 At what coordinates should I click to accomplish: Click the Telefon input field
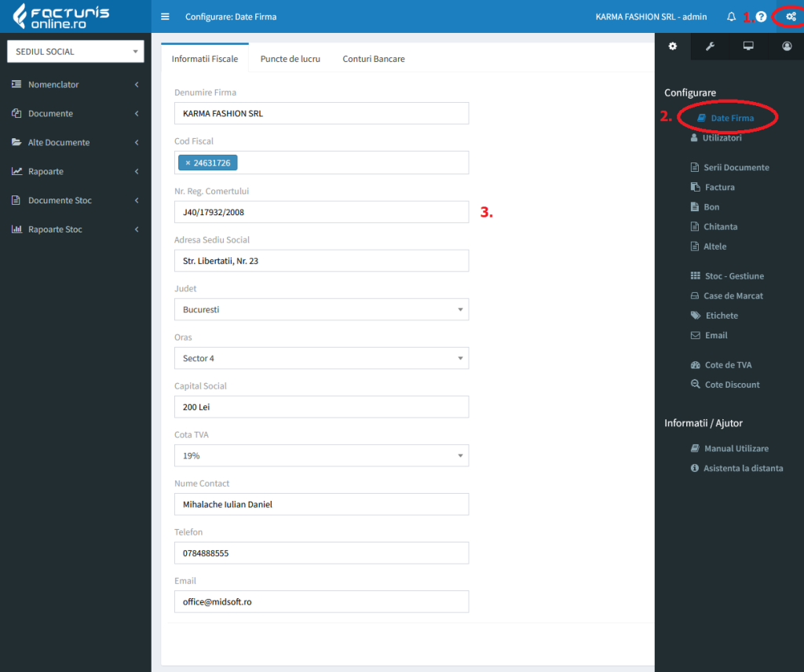tap(321, 553)
